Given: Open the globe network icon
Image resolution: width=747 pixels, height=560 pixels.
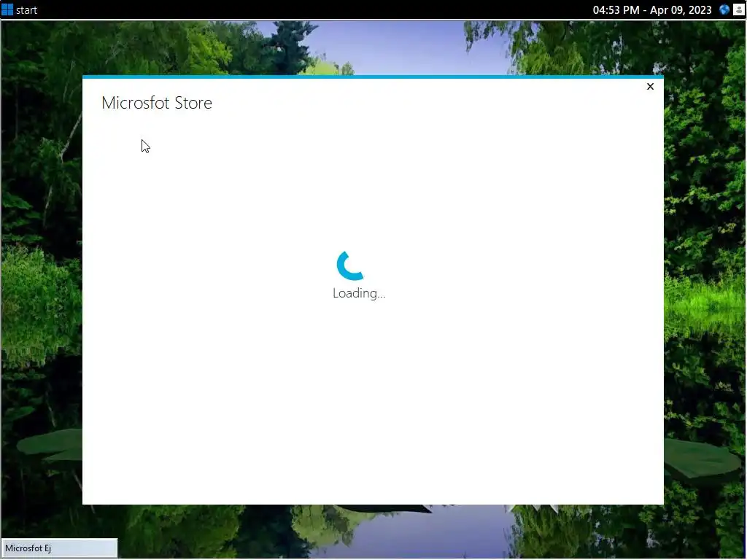Looking at the screenshot, I should [x=724, y=9].
